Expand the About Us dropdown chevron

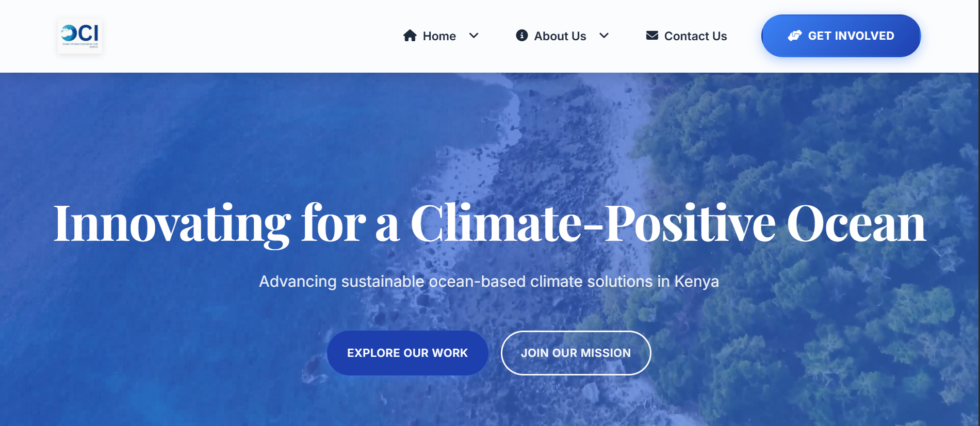[604, 36]
